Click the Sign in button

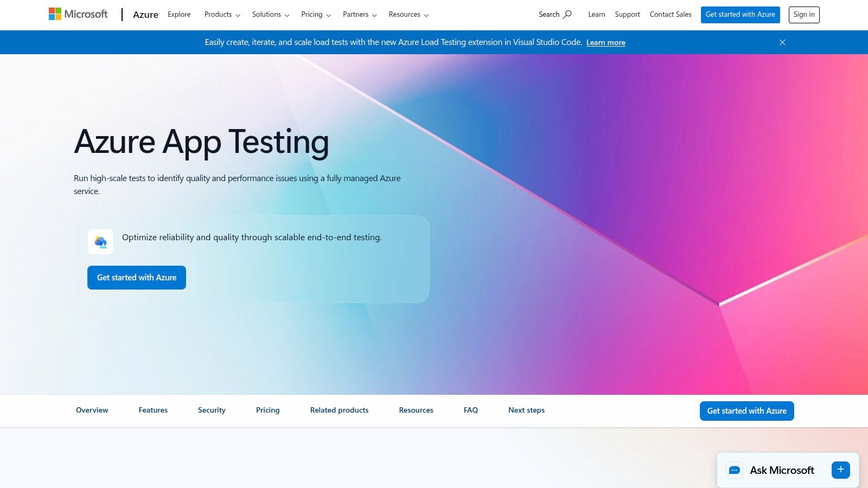(803, 15)
